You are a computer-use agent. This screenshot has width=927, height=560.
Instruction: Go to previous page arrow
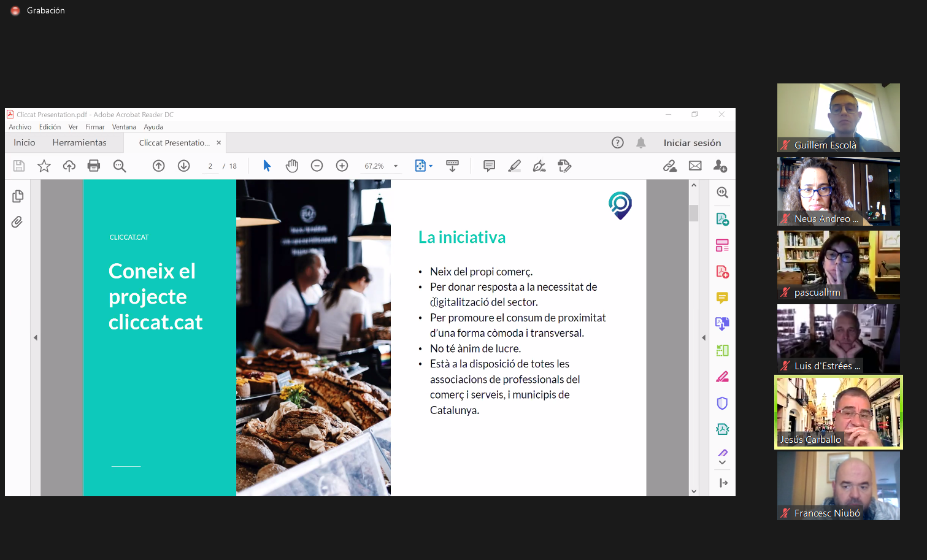159,166
